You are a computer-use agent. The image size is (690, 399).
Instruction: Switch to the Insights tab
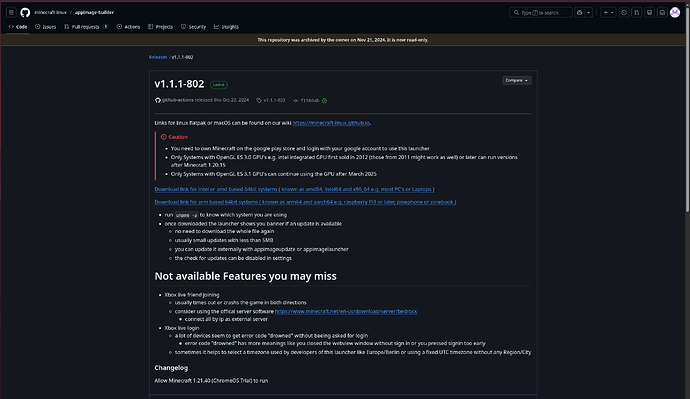226,27
